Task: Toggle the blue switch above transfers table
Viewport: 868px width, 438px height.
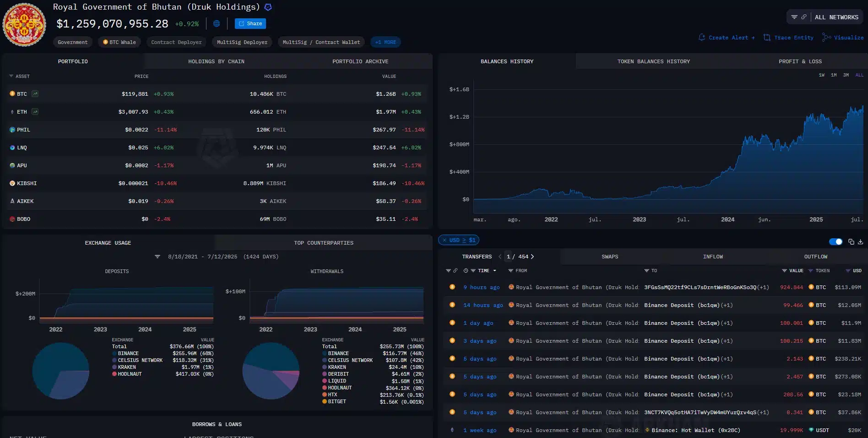Action: pyautogui.click(x=835, y=241)
